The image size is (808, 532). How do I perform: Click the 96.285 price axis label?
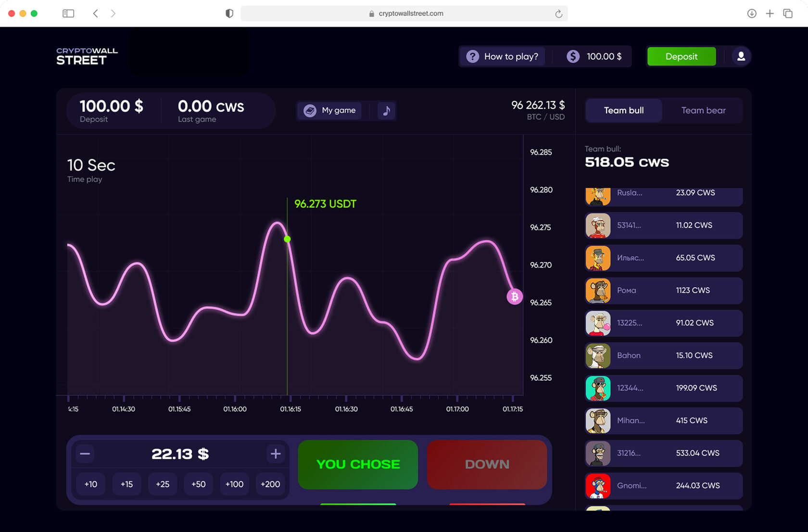point(541,152)
